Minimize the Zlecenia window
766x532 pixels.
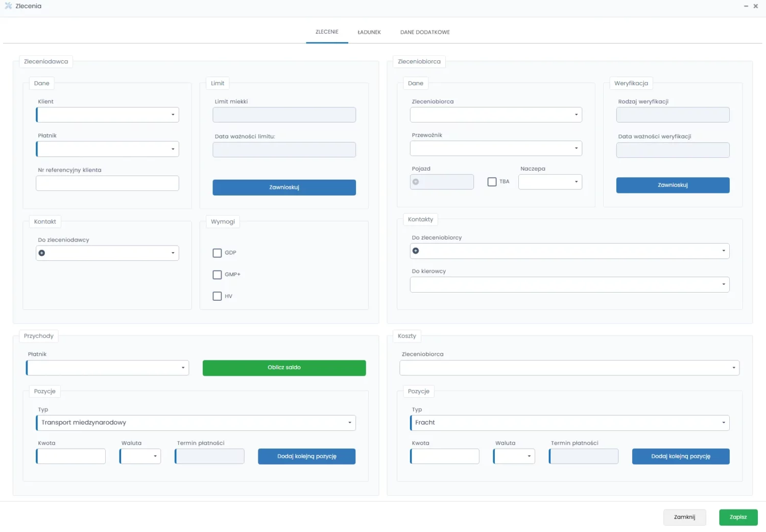click(x=746, y=6)
